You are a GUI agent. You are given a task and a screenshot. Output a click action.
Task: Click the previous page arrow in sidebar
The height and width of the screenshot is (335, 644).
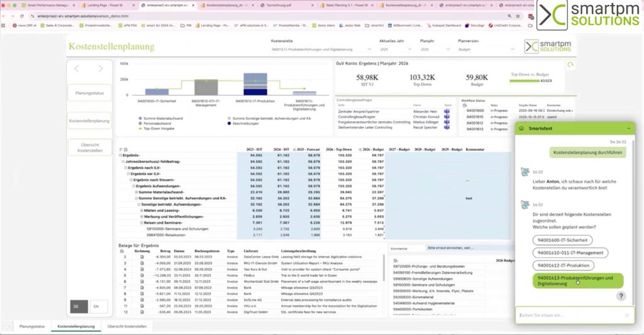pyautogui.click(x=77, y=68)
